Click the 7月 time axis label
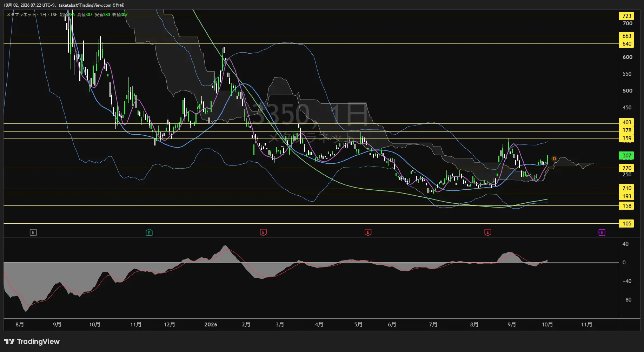This screenshot has width=644, height=352. pyautogui.click(x=433, y=325)
